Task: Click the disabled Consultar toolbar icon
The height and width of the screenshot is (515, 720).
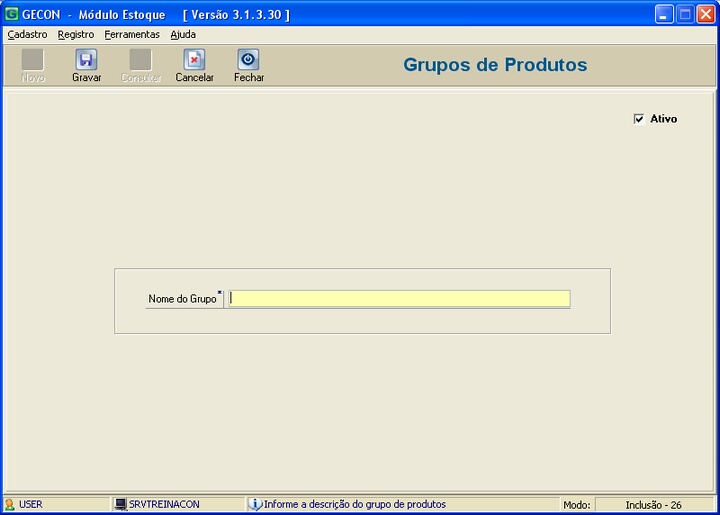Action: 141,60
